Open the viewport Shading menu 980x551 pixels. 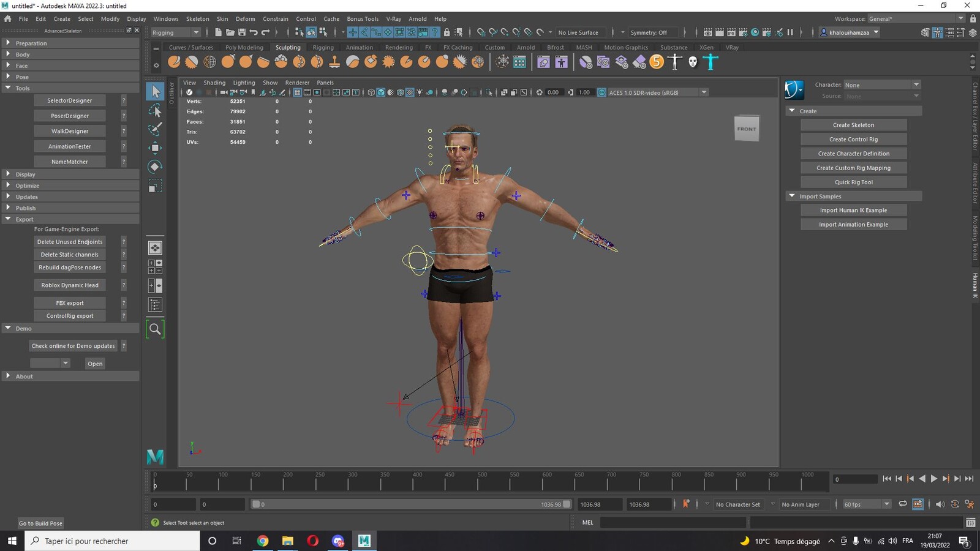click(214, 83)
